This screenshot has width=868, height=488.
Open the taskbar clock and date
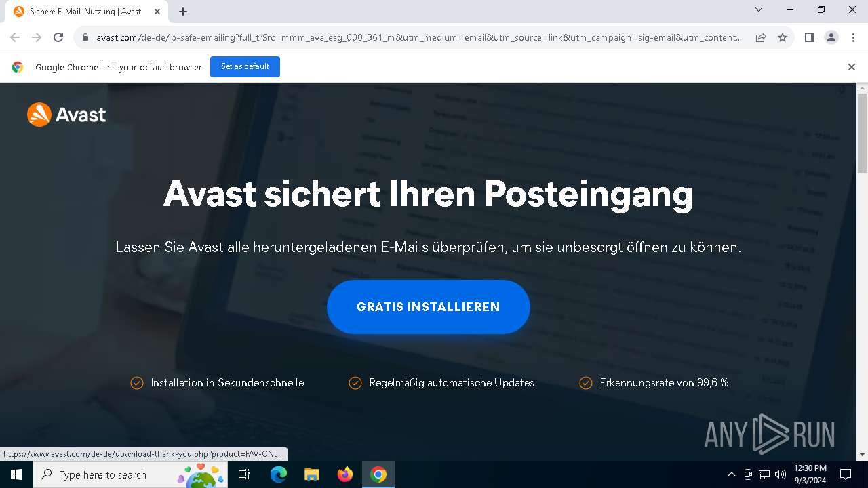point(810,474)
